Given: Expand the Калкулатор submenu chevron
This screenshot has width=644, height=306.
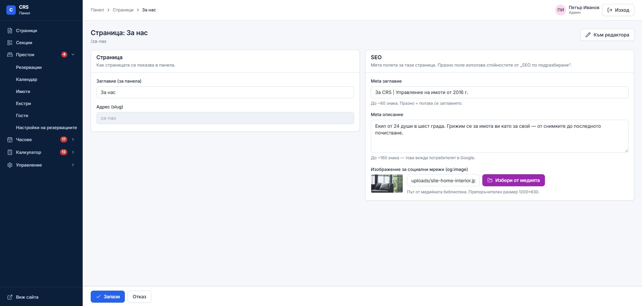Looking at the screenshot, I should pos(73,152).
